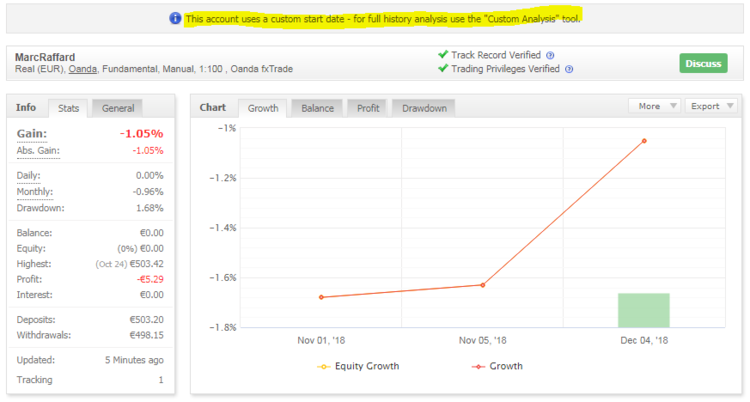The image size is (750, 402).
Task: Click help icon next to Trading Privileges Verified
Action: [569, 69]
